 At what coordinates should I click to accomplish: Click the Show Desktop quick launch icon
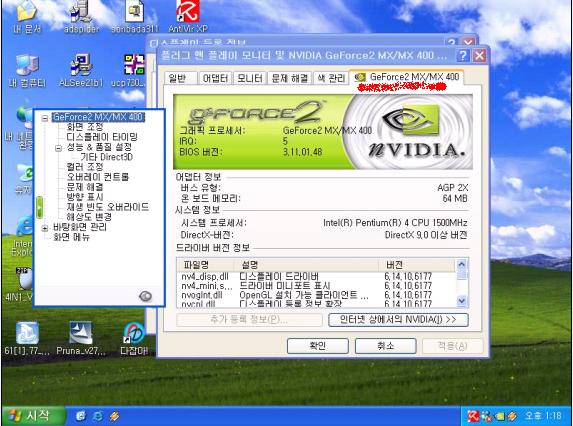tap(81, 416)
